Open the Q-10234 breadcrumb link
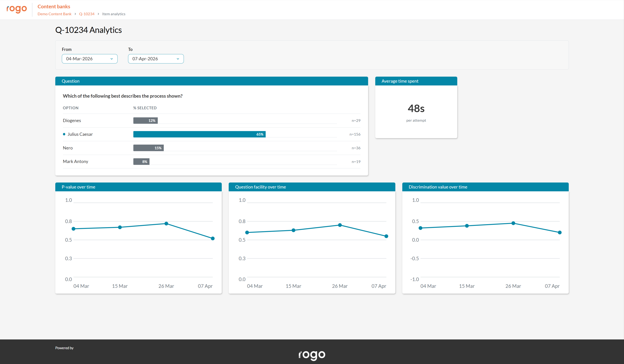624x364 pixels. [x=87, y=14]
